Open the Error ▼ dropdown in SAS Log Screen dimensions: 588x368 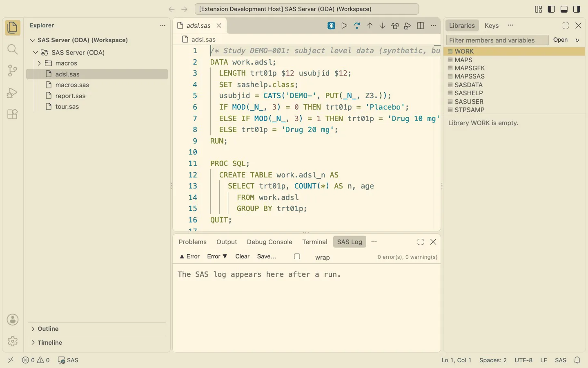pos(217,256)
